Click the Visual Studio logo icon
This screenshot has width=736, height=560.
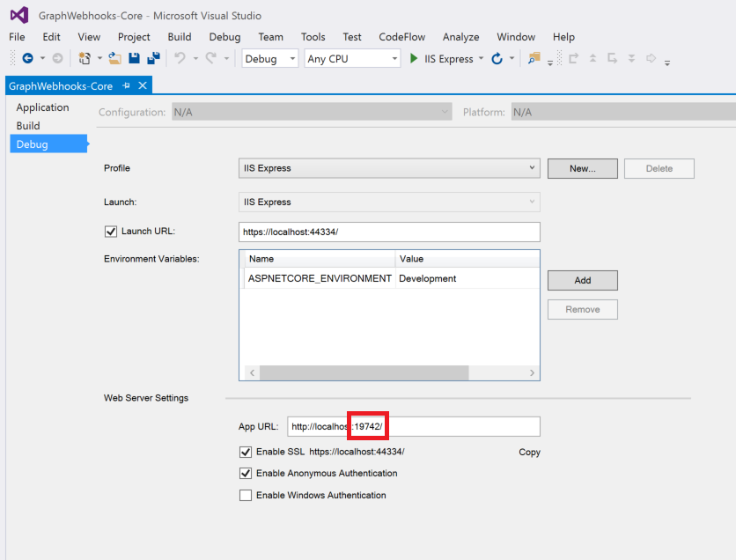[19, 16]
